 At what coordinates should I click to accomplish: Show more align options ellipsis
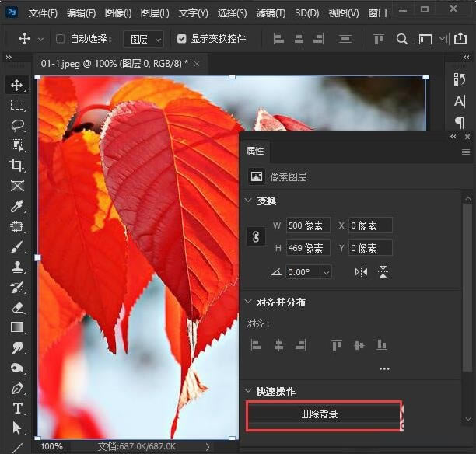(384, 368)
